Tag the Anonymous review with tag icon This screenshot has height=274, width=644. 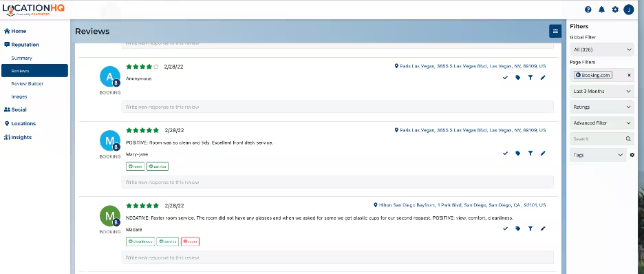(x=518, y=77)
